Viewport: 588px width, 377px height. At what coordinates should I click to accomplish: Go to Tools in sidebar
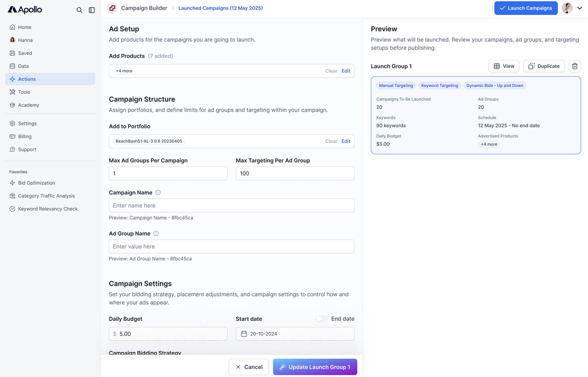[24, 92]
